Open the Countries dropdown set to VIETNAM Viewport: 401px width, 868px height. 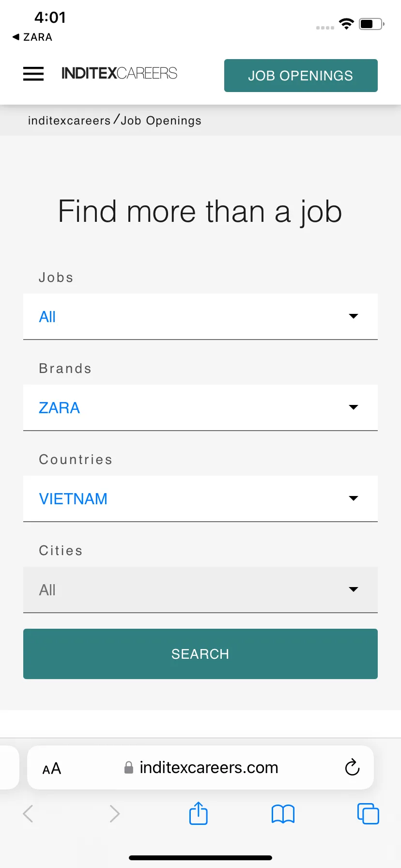pos(200,499)
